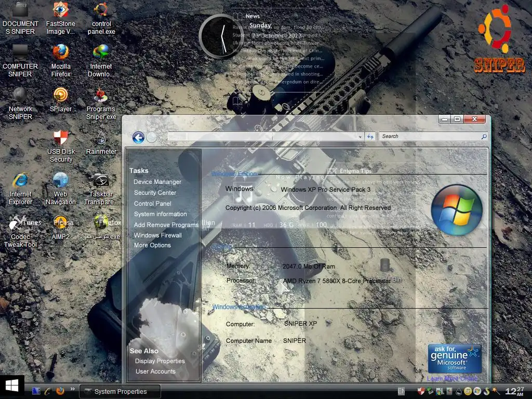532x399 pixels.
Task: Click the Forward arrow in System Properties
Action: pyautogui.click(x=152, y=137)
